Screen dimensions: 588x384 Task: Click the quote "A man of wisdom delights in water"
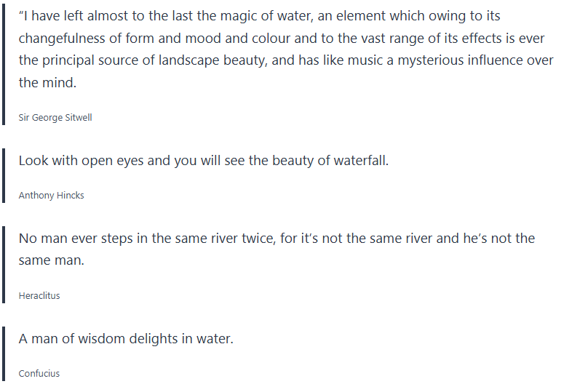coord(126,338)
